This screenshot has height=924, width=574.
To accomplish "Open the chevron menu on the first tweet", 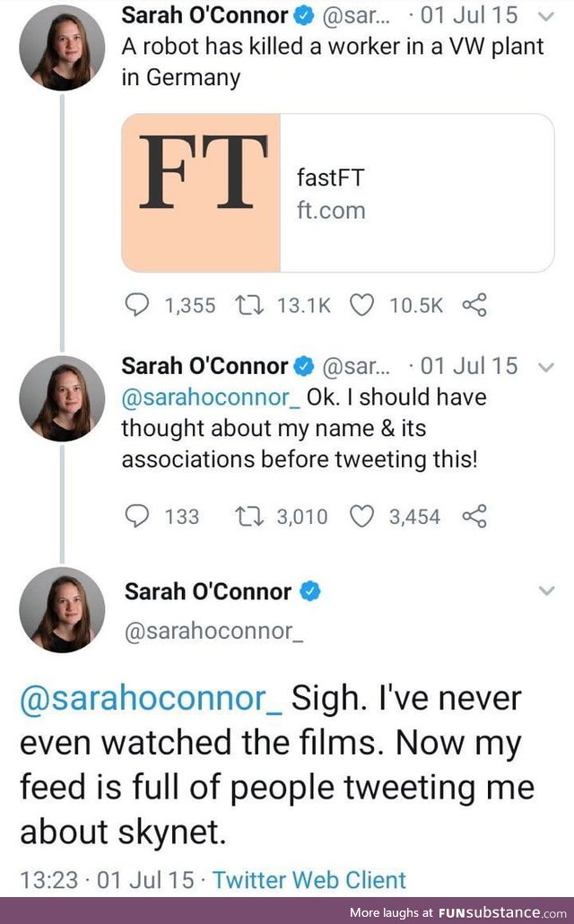I will [x=548, y=15].
